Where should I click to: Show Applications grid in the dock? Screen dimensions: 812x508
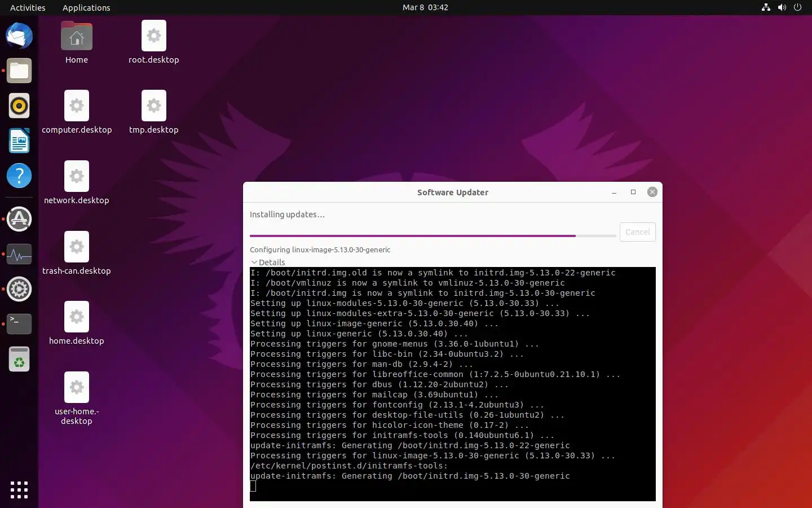pyautogui.click(x=19, y=490)
